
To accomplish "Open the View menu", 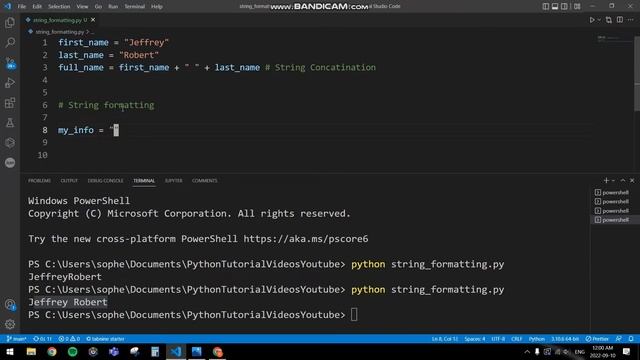I will point(82,7).
